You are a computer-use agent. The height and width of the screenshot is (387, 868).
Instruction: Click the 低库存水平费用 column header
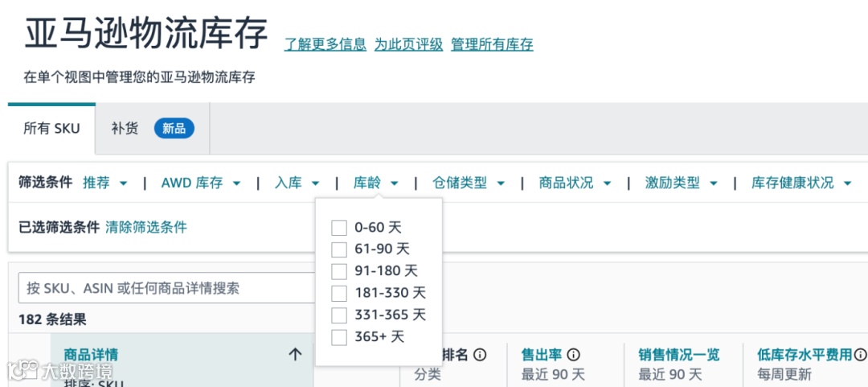pos(805,355)
